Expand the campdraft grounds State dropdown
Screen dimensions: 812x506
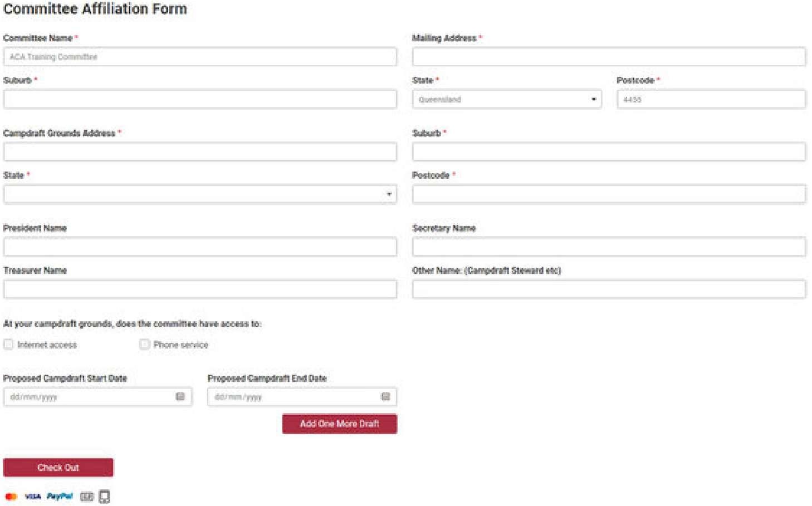(x=200, y=194)
